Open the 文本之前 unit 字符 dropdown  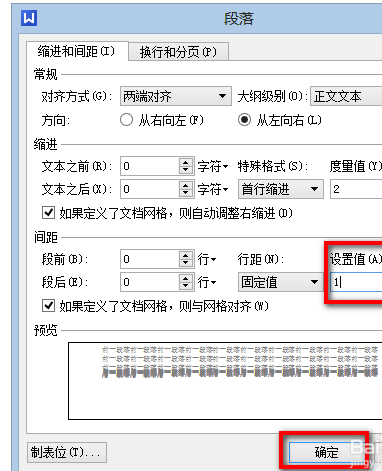(x=213, y=166)
